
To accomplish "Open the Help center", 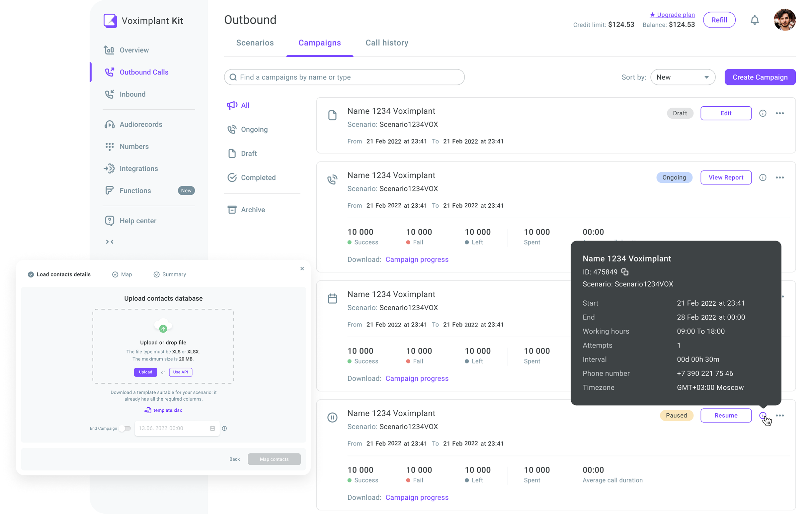I will [130, 221].
